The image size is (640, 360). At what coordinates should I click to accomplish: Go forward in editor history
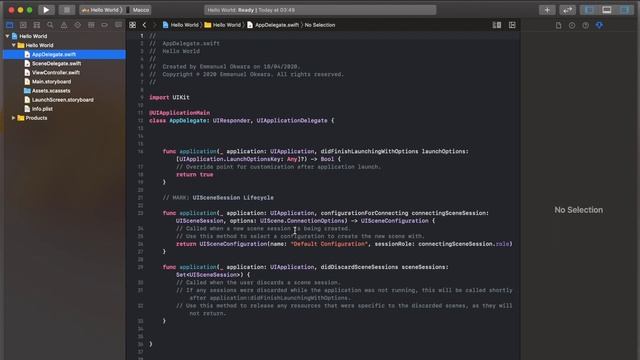click(x=154, y=25)
